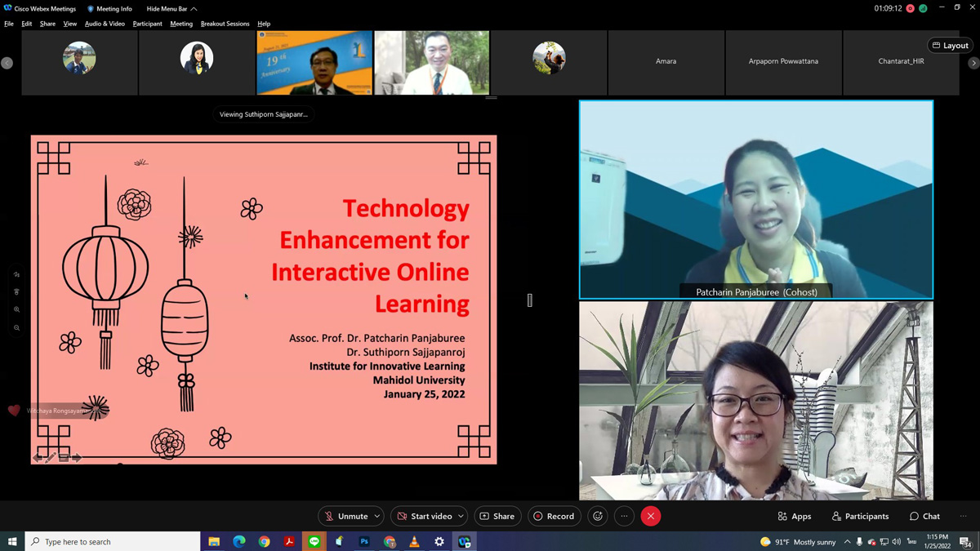Toggle the Participants panel
Screen dimensions: 980x551
[x=860, y=516]
